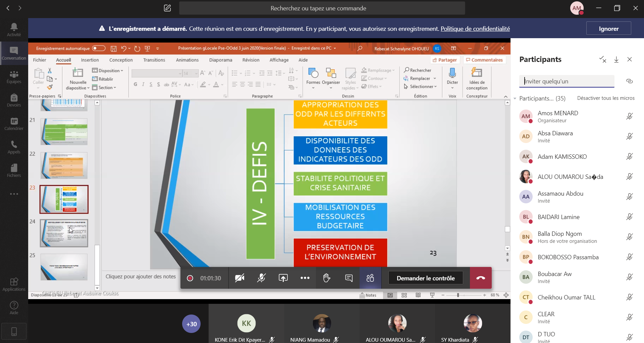Mute Absa Diawara's microphone
The image size is (644, 343).
pyautogui.click(x=630, y=136)
